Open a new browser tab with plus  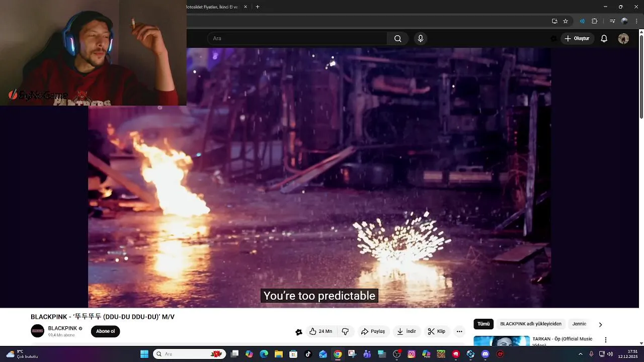[x=258, y=7]
